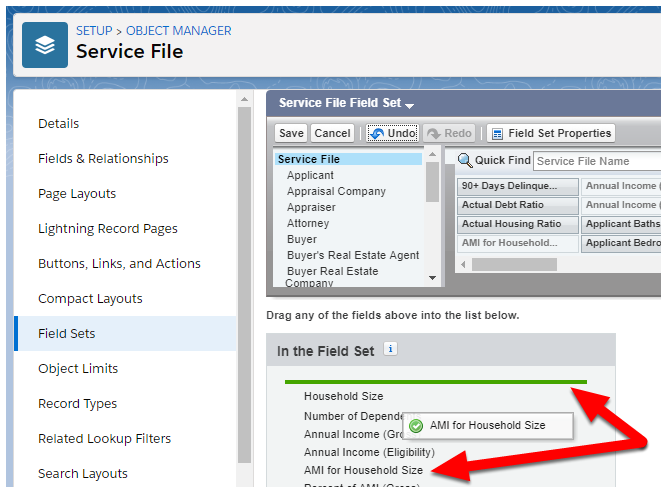Viewport: 667px width, 493px height.
Task: Open Lightning Record Pages in the sidebar
Action: (108, 228)
